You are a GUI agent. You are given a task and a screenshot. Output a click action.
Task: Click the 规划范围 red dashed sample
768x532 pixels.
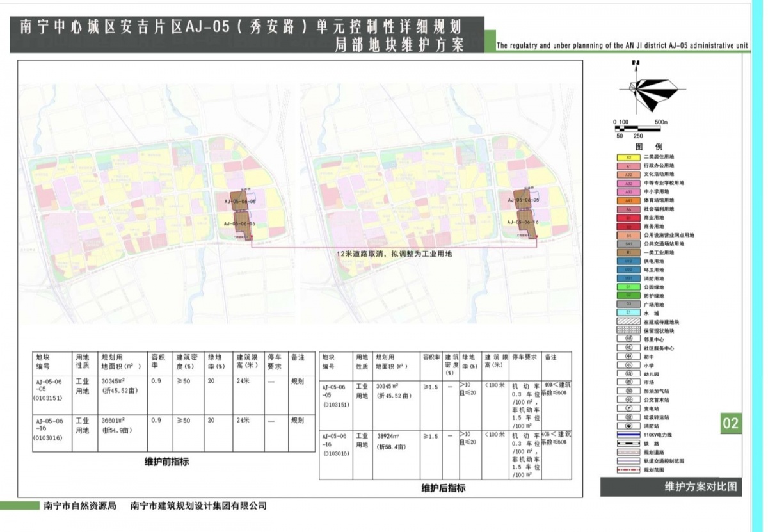[x=628, y=469]
